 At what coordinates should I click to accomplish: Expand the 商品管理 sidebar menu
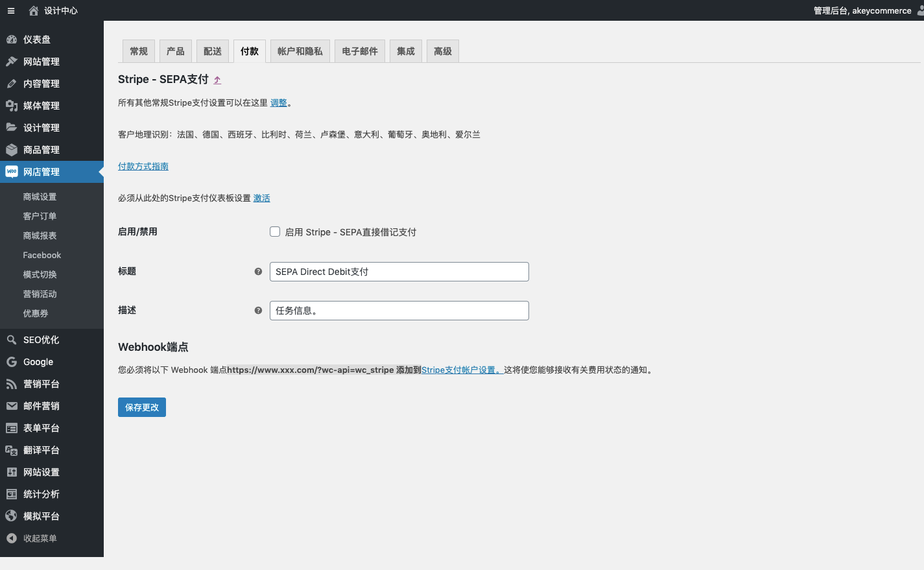[x=41, y=150]
